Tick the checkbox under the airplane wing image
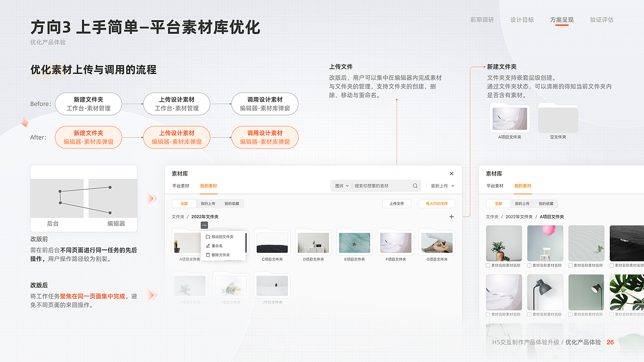The image size is (644, 362). pyautogui.click(x=488, y=314)
